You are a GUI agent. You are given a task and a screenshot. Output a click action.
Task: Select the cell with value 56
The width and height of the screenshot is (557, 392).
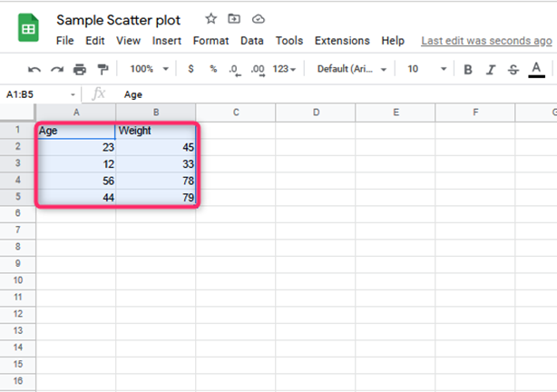[76, 181]
